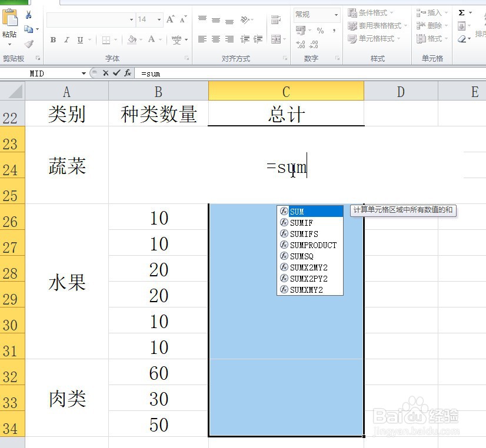Toggle underline formatting
The width and height of the screenshot is (486, 448).
79,39
